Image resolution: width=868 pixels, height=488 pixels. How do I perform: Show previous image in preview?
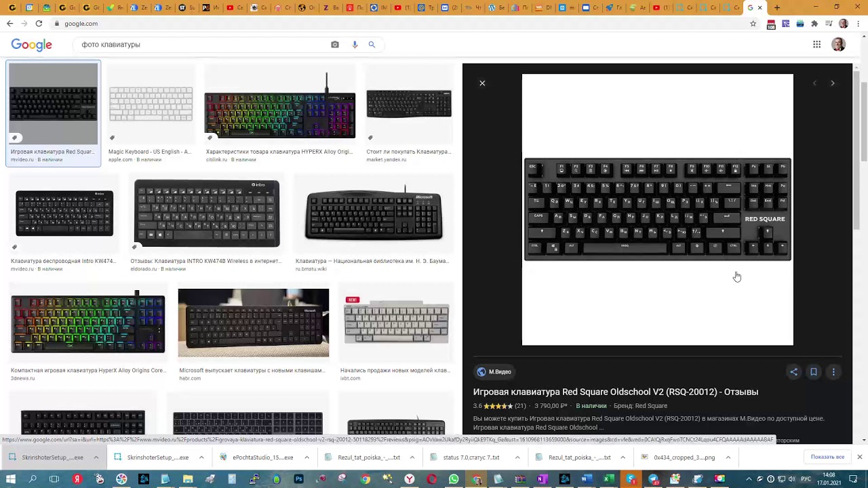tap(814, 83)
